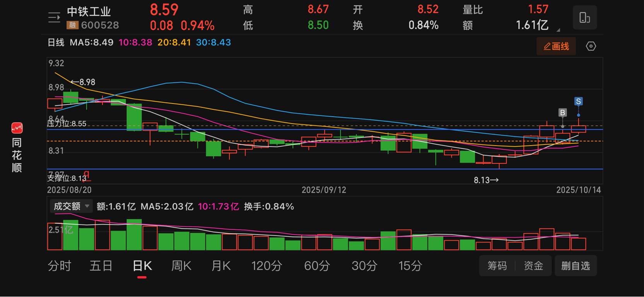This screenshot has width=644, height=297.
Task: Select the 日K tab
Action: point(142,266)
